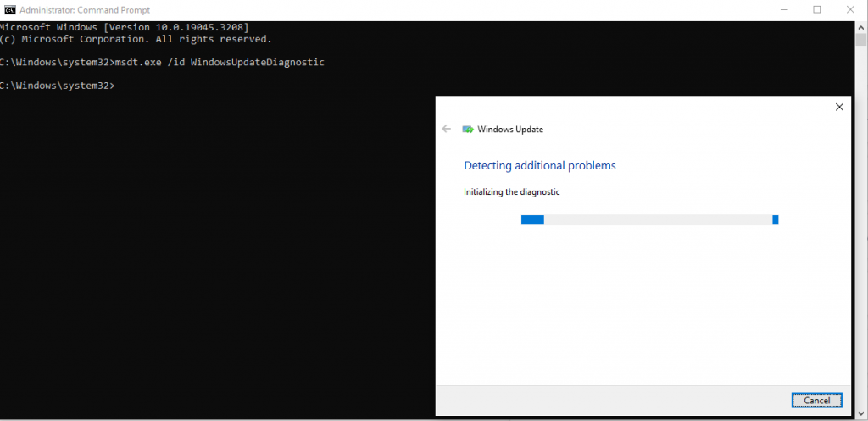Click the Command Prompt icon in title bar

[x=9, y=10]
